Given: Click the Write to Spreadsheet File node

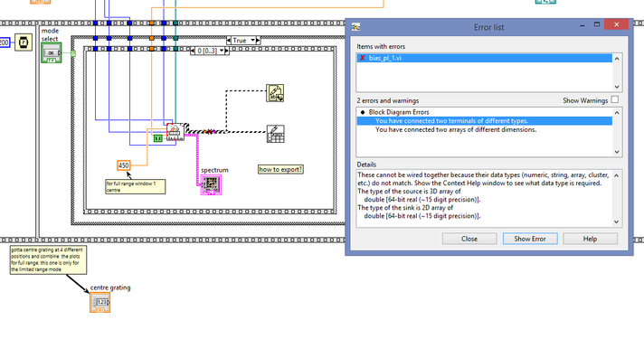Looking at the screenshot, I should coord(275,134).
